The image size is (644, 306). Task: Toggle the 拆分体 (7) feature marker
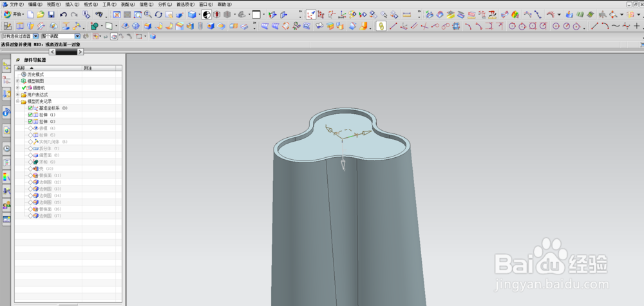point(30,148)
